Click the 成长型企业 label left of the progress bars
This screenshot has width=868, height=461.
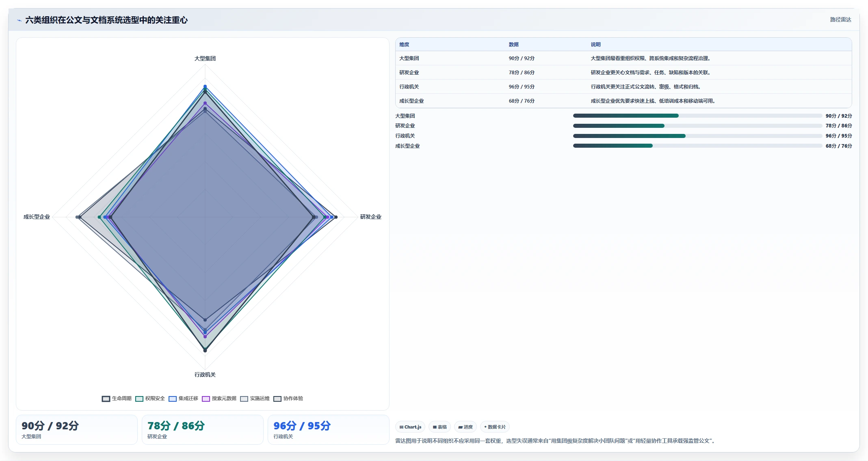coord(407,146)
